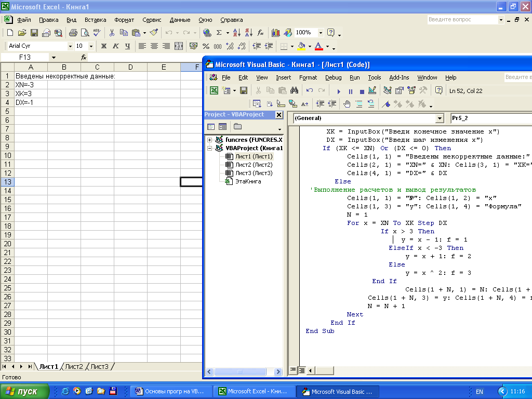532x399 pixels.
Task: Click the Break pause icon in VBA
Action: point(351,91)
